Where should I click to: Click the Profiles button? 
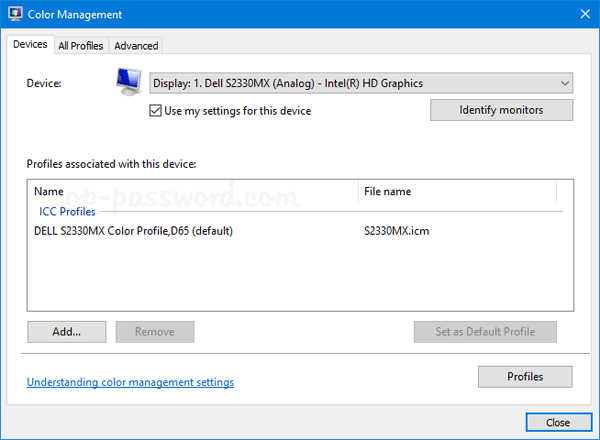click(x=525, y=377)
